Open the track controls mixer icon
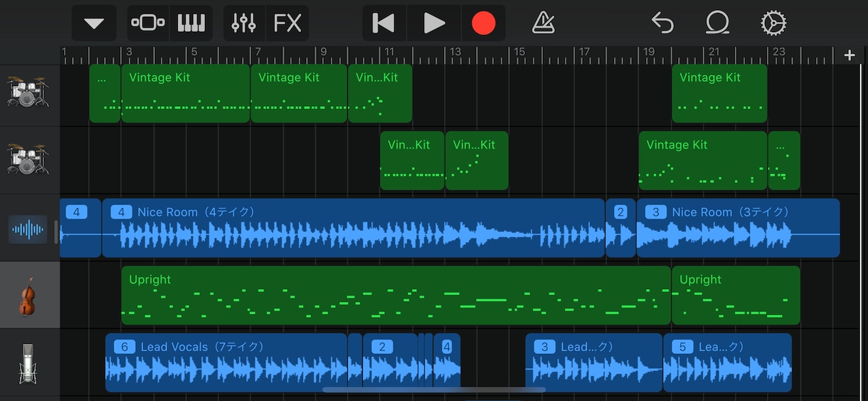 [244, 24]
